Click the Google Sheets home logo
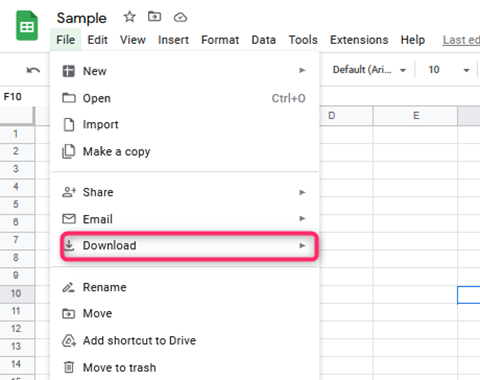The height and width of the screenshot is (380, 480). point(27,26)
